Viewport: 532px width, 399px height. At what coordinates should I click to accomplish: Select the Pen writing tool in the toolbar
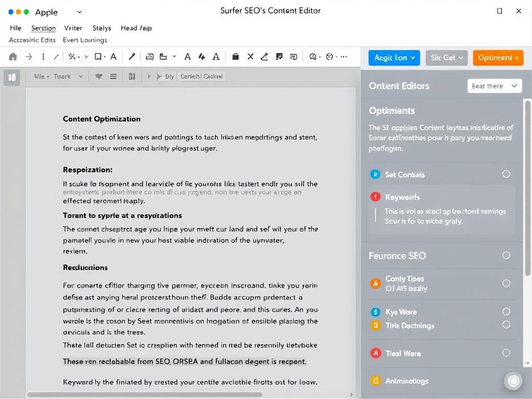point(133,58)
